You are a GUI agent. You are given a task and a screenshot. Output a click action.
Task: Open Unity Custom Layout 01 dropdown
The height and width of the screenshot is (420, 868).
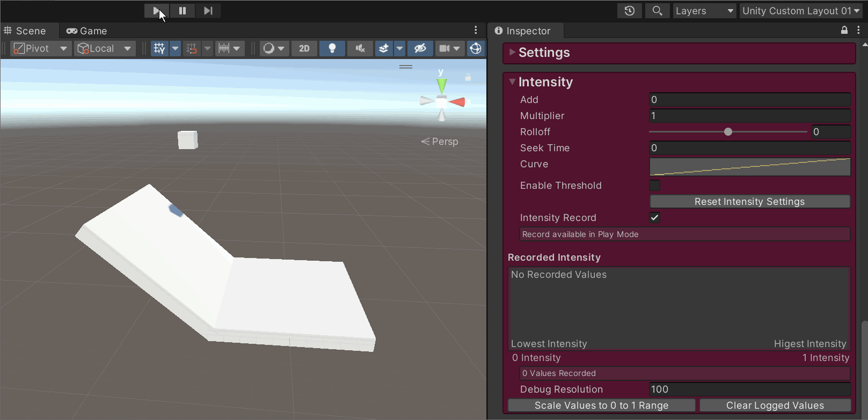801,11
